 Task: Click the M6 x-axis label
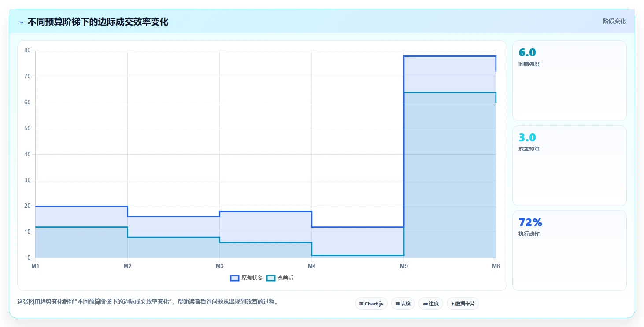[496, 266]
